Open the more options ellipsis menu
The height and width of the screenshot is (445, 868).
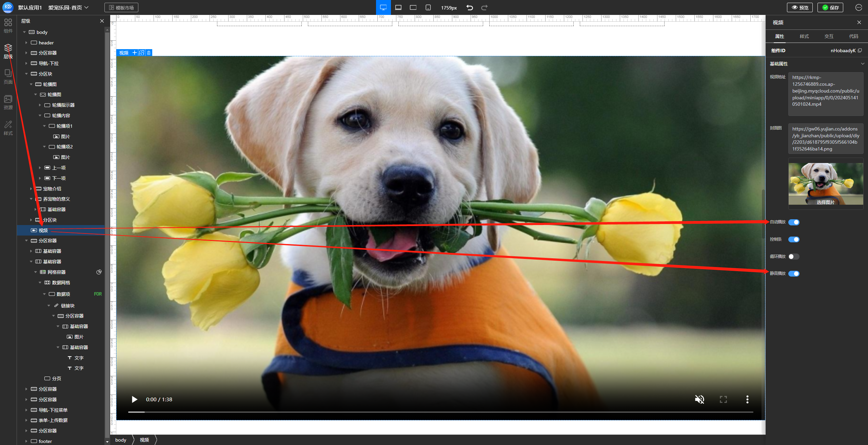click(x=859, y=7)
